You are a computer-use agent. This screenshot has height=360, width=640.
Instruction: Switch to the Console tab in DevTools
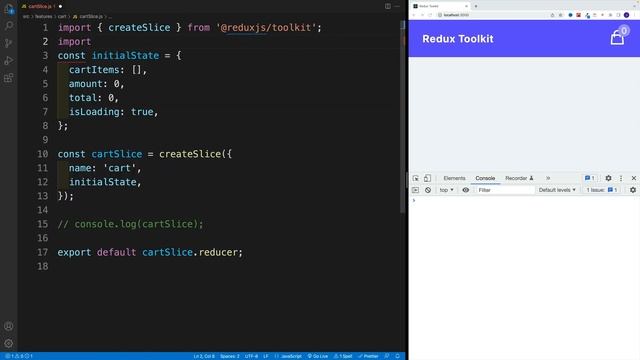point(485,178)
